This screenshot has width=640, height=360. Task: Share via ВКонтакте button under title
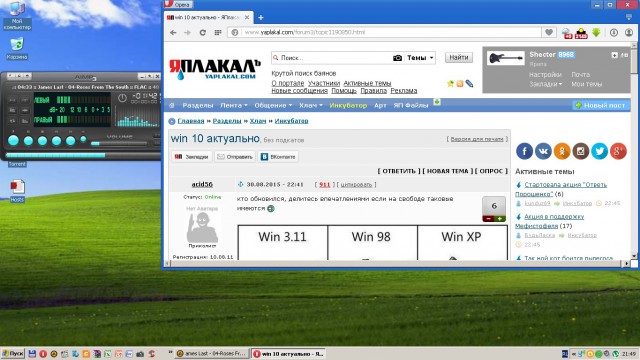pyautogui.click(x=278, y=157)
